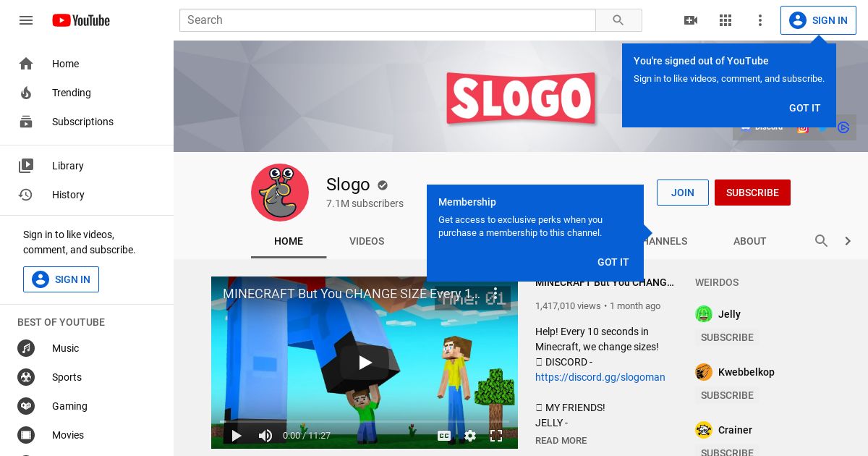Click the large center play button
The height and width of the screenshot is (456, 868).
click(365, 363)
